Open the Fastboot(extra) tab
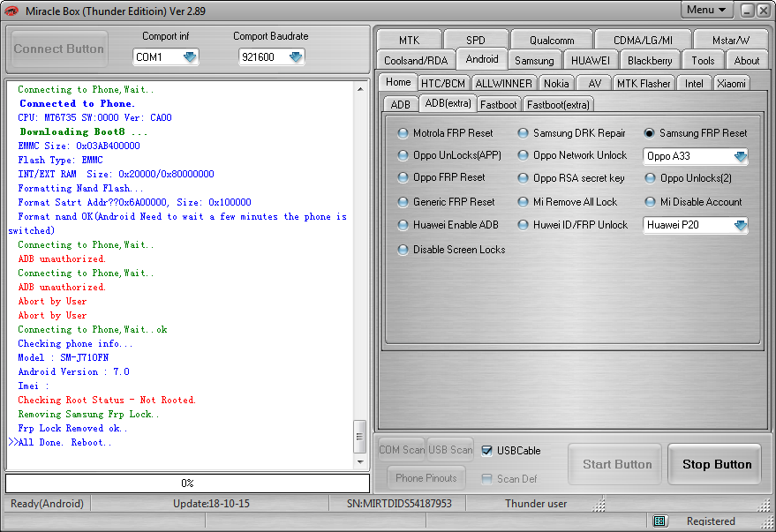776x532 pixels. [558, 104]
